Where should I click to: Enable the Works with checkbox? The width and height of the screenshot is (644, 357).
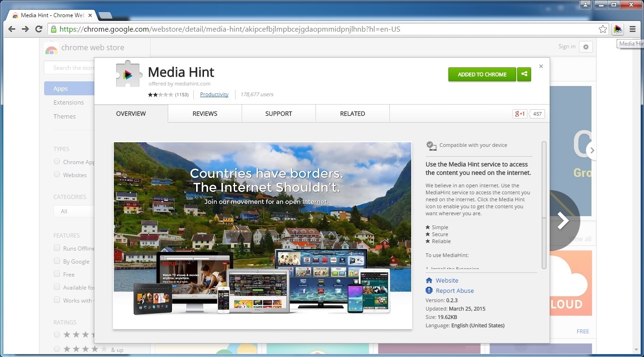pos(57,300)
